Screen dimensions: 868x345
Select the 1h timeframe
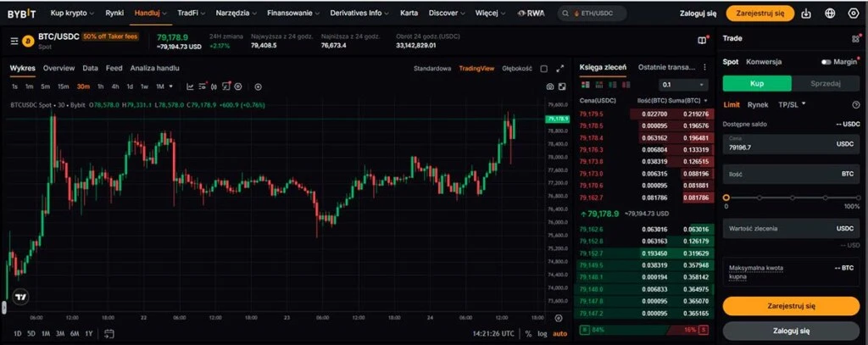pos(100,86)
